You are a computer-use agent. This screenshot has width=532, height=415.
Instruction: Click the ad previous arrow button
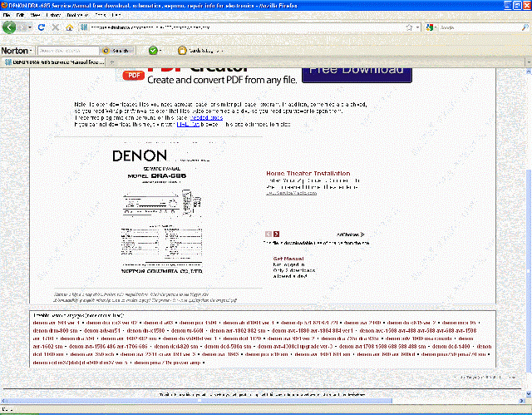tap(268, 235)
